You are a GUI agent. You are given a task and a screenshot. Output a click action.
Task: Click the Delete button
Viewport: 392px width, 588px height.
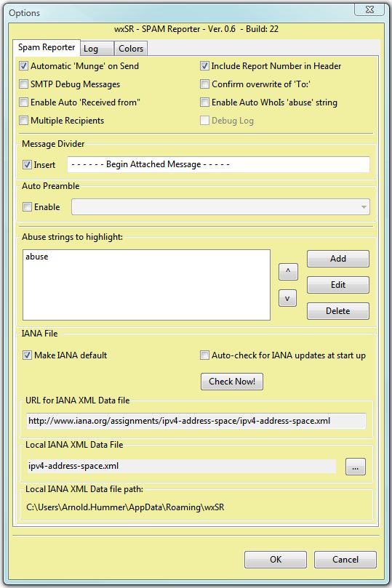(338, 311)
